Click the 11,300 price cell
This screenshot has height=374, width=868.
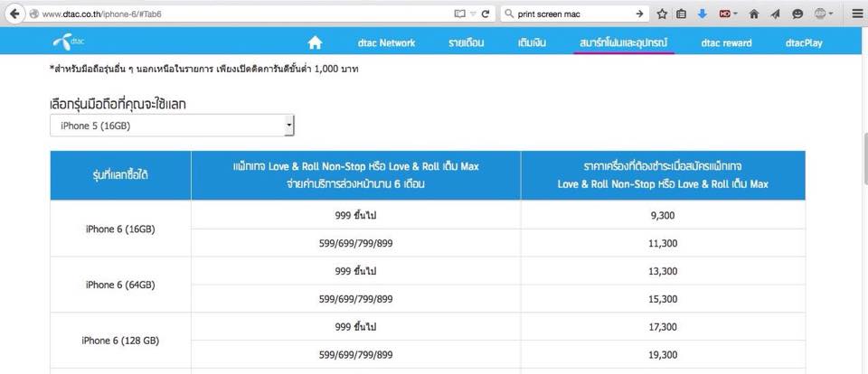point(663,243)
